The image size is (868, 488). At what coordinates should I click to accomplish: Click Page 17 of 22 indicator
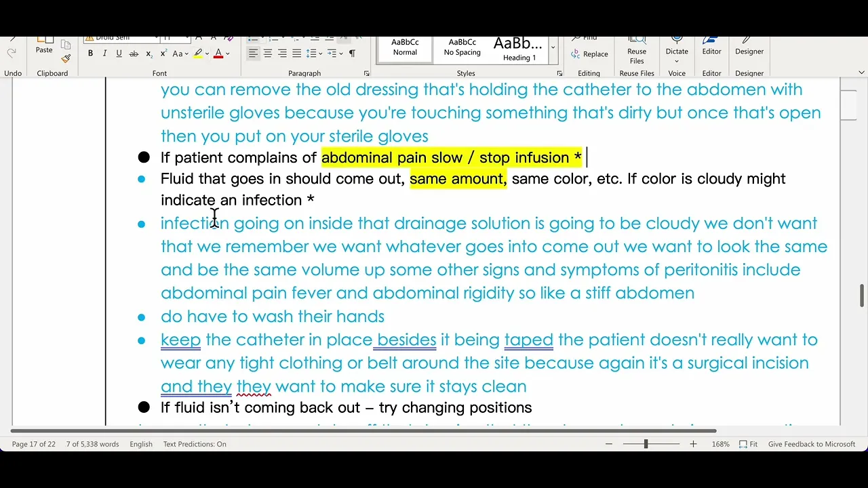coord(34,444)
